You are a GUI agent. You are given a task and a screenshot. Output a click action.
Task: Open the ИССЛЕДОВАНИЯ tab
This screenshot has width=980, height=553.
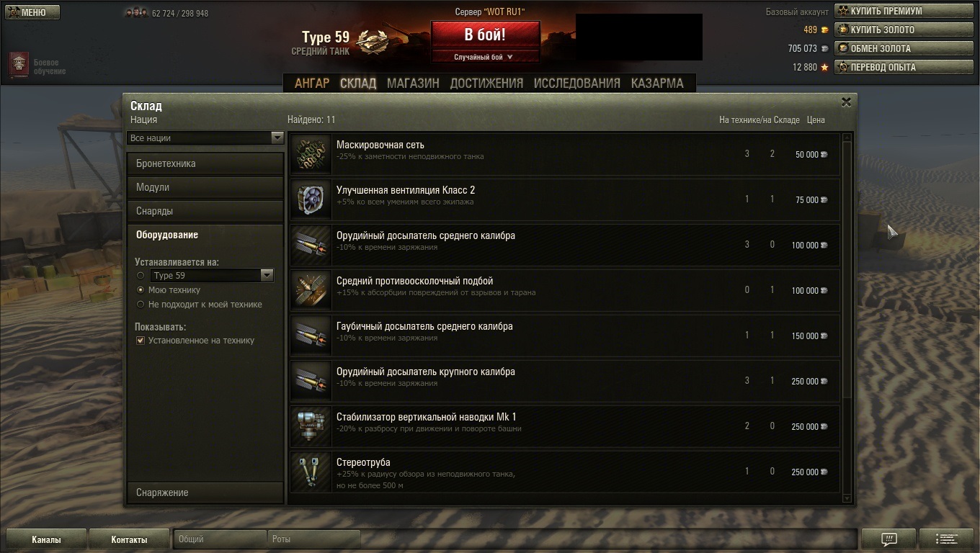point(576,83)
